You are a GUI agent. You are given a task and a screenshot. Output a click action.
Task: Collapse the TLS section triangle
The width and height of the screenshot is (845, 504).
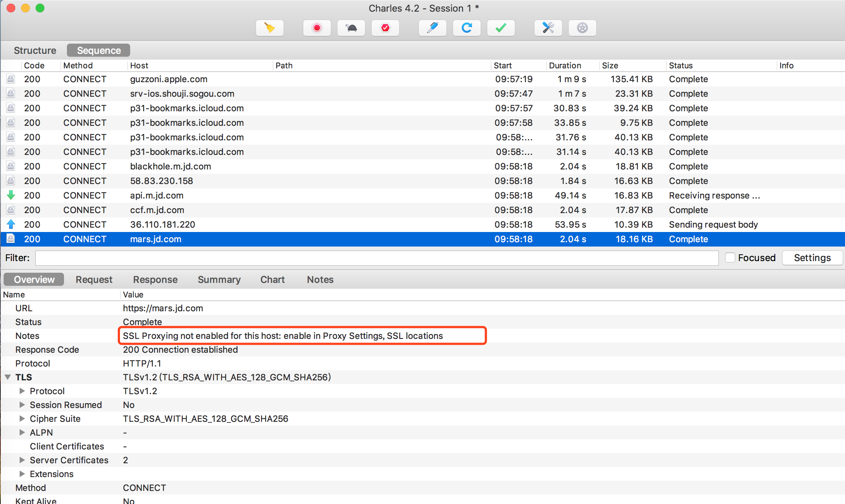coord(8,377)
